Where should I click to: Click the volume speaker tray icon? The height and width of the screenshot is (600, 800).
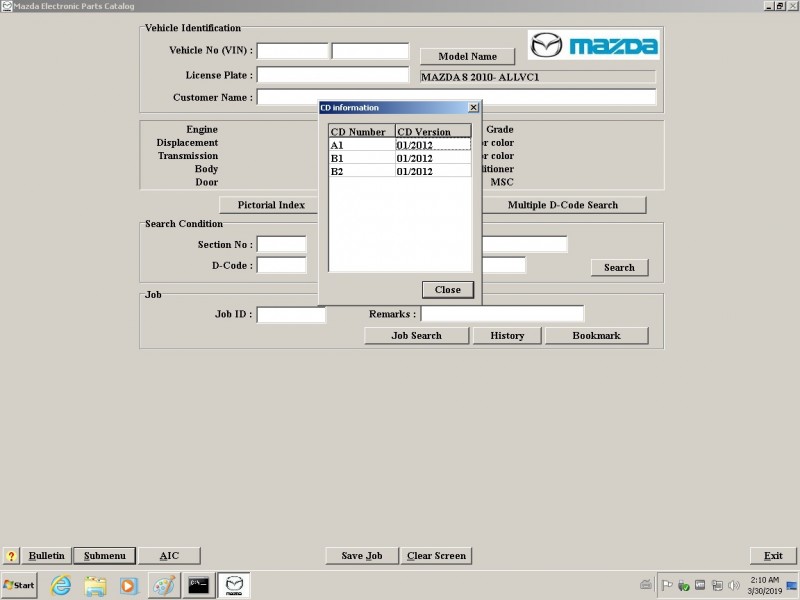point(734,585)
